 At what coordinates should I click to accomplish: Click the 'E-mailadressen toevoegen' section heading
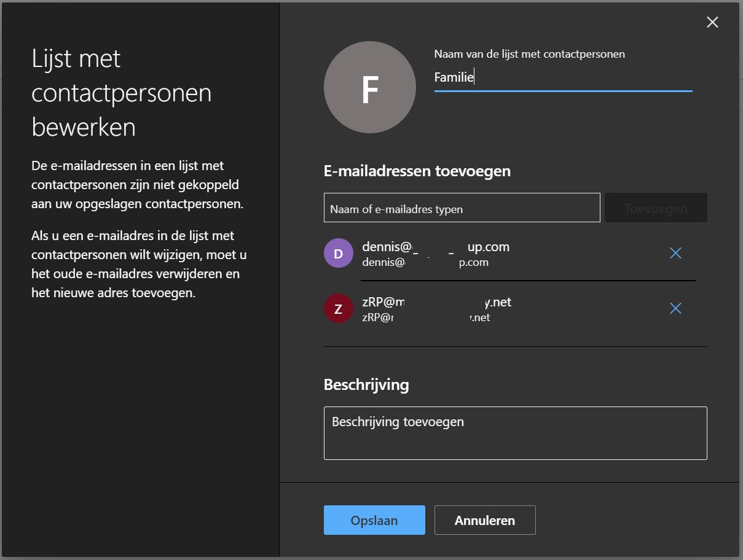click(x=417, y=171)
